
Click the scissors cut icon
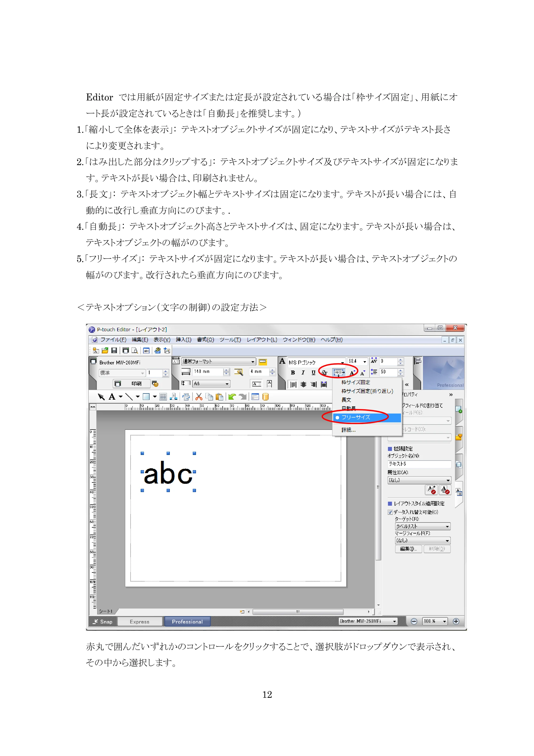pos(199,397)
